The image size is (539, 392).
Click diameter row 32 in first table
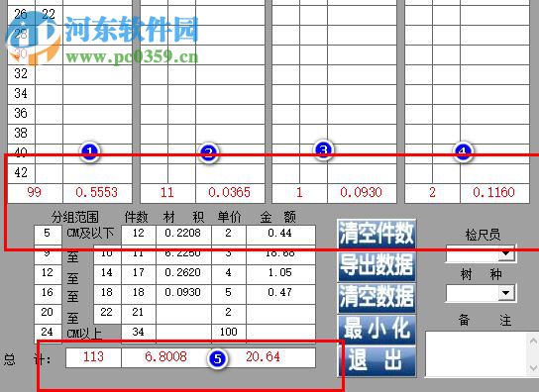(21, 74)
